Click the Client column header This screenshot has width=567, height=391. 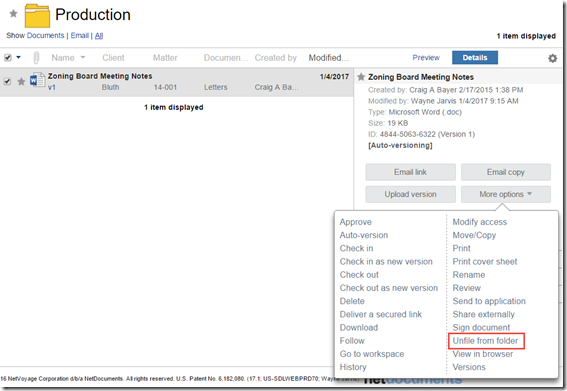tap(113, 58)
